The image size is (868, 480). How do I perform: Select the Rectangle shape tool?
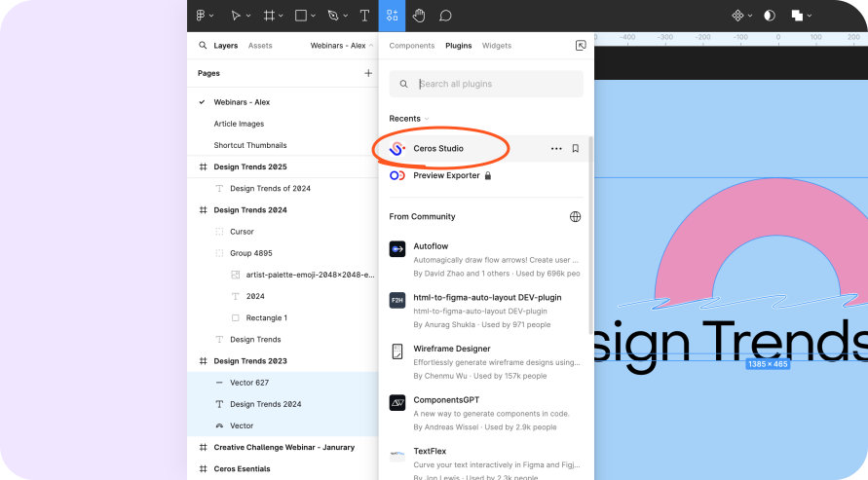(x=301, y=16)
